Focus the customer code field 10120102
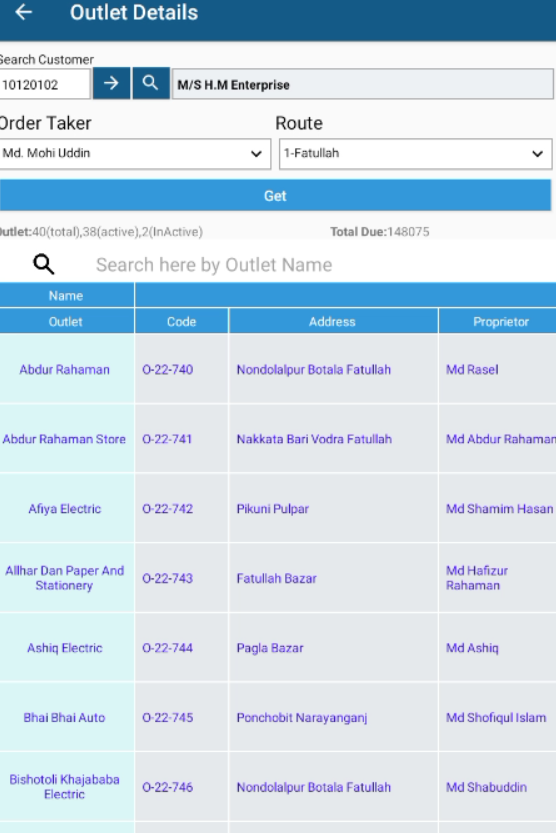Screen dimensions: 556x833 point(45,84)
